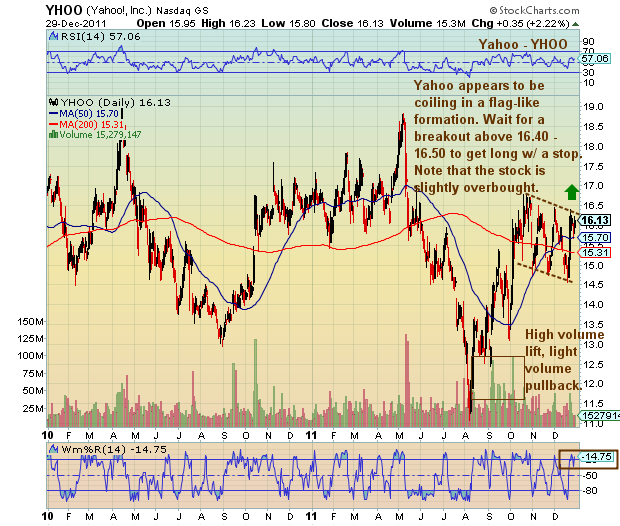Screen dimensions: 620x526
Task: Click the green up triangle after Chg
Action: pos(576,24)
